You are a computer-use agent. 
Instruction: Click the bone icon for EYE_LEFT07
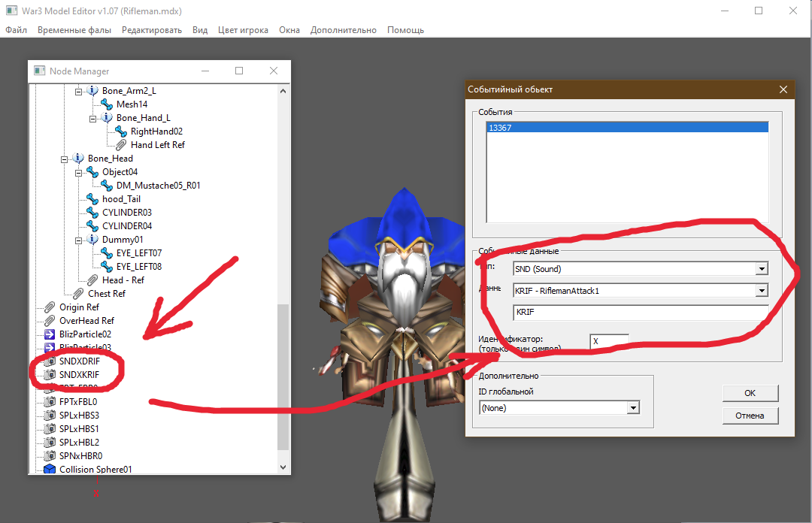(107, 252)
